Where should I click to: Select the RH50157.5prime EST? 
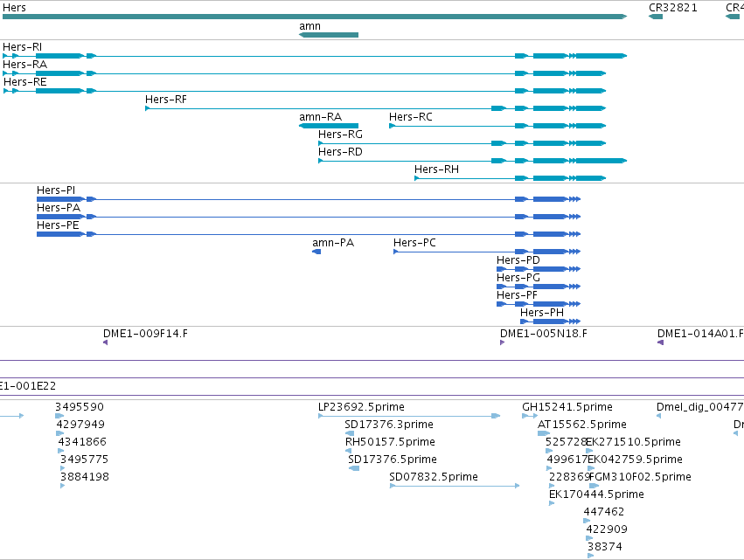[x=348, y=451]
